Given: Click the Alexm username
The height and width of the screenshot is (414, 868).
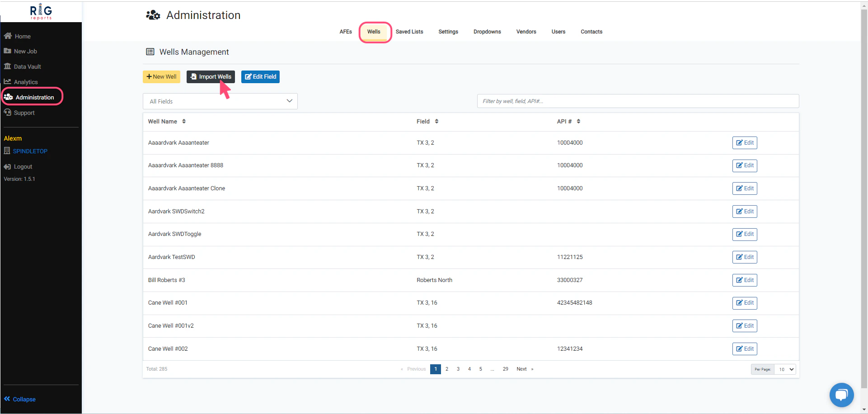Looking at the screenshot, I should (13, 138).
